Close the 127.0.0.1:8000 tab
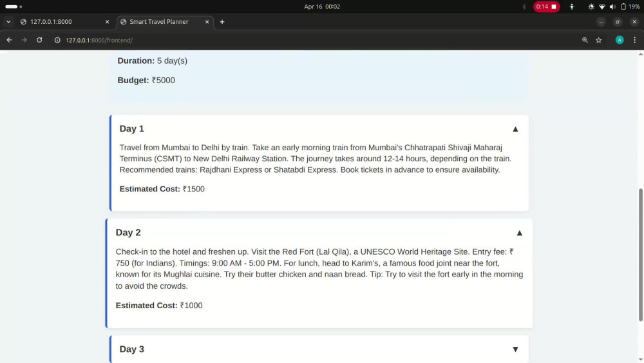 tap(107, 22)
